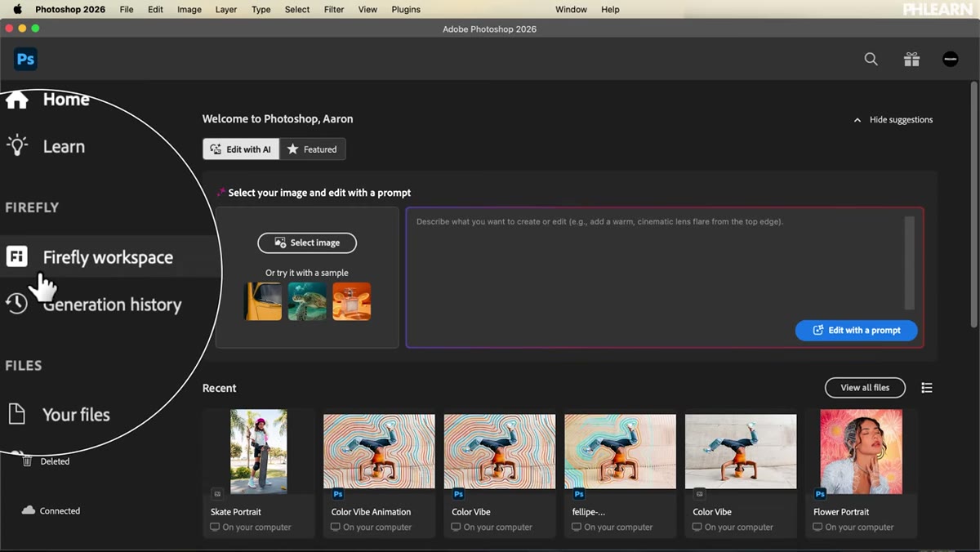This screenshot has height=552, width=980.
Task: Click the sparkle icon beside Select your image
Action: 220,193
